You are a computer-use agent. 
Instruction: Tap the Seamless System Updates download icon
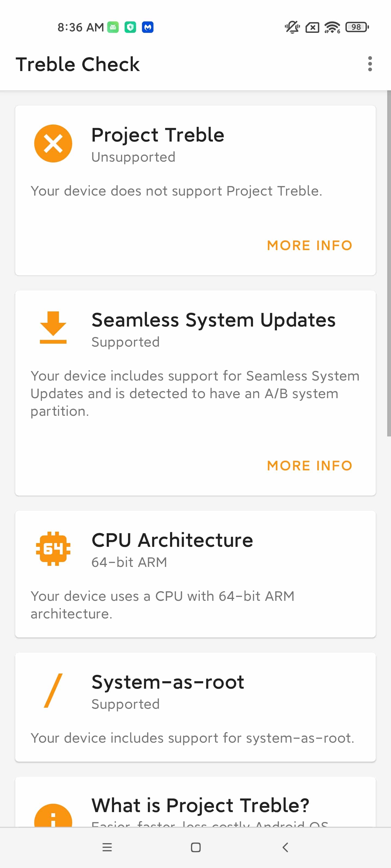(x=53, y=327)
